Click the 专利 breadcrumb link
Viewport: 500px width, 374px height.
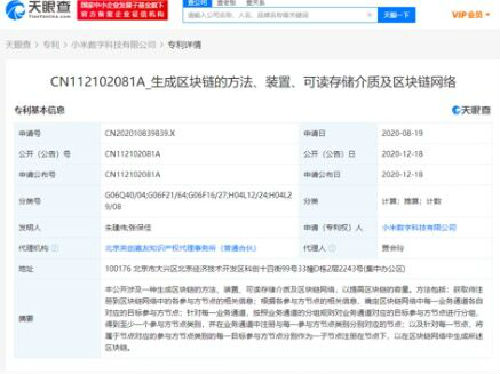click(51, 44)
